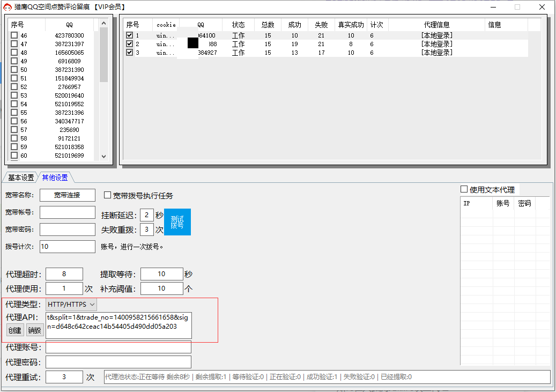Image resolution: width=556 pixels, height=392 pixels.
Task: Focus the 拨号计次 field
Action: (68, 247)
